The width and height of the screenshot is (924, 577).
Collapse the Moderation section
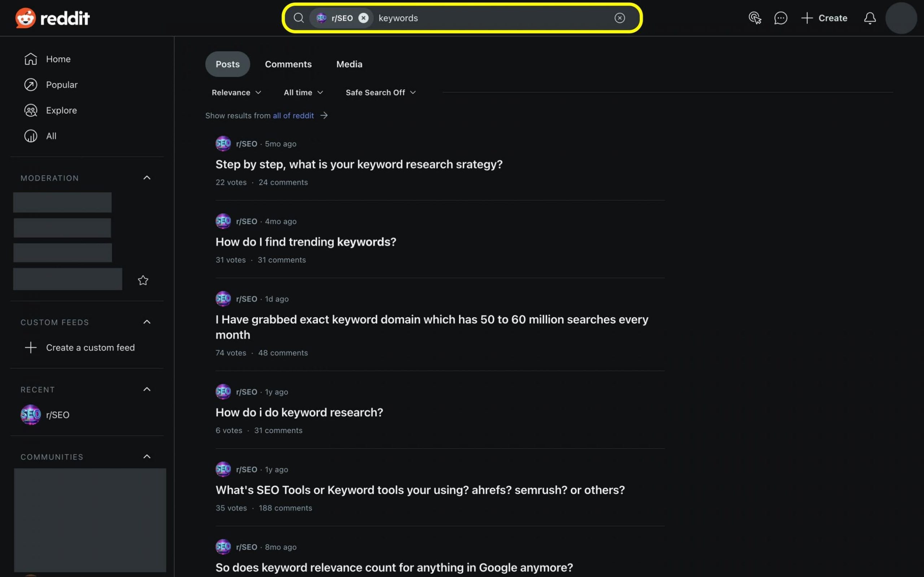(147, 178)
